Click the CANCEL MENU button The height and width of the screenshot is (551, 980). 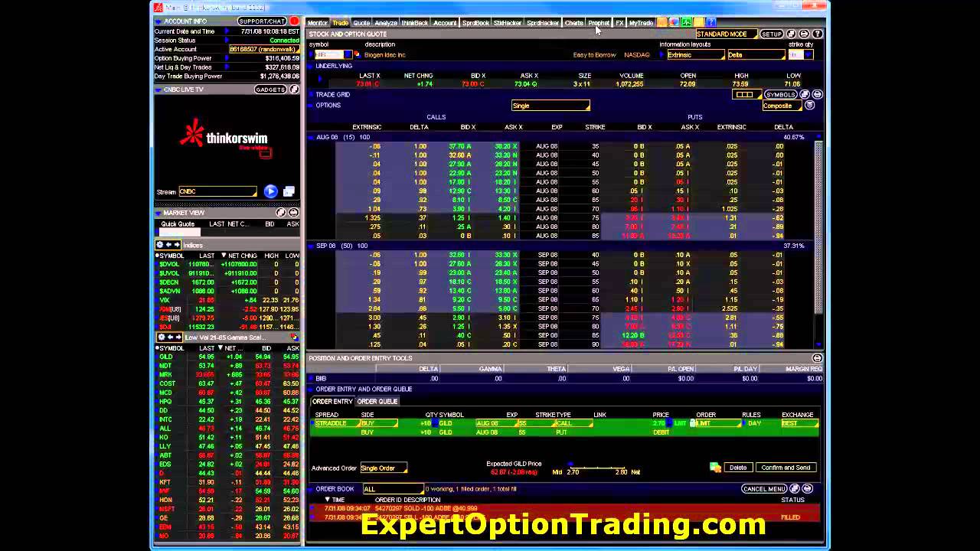(764, 489)
